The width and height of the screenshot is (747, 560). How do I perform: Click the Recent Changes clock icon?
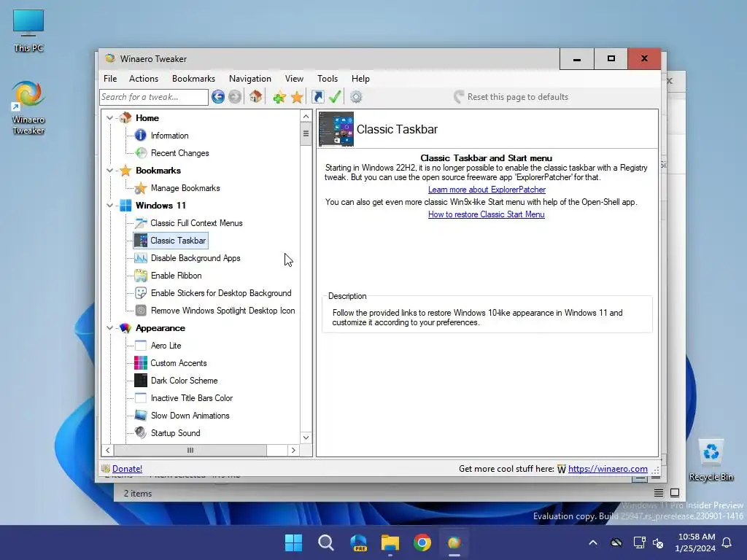141,153
